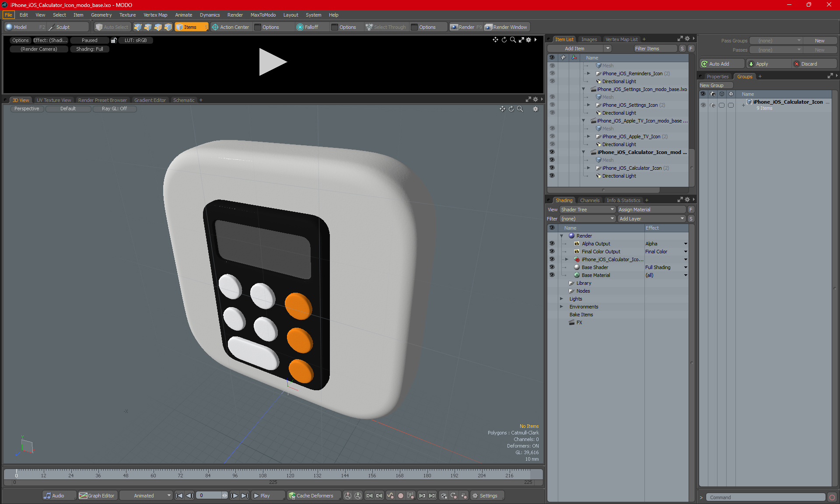Open the Action Center tool

[231, 27]
